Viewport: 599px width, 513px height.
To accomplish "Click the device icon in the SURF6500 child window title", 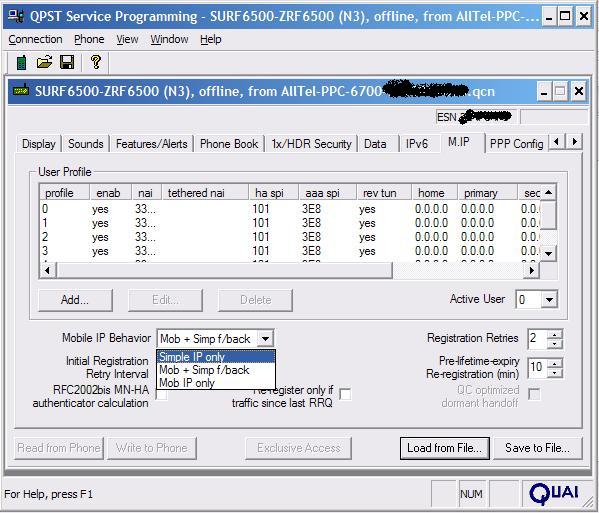I will pos(21,91).
